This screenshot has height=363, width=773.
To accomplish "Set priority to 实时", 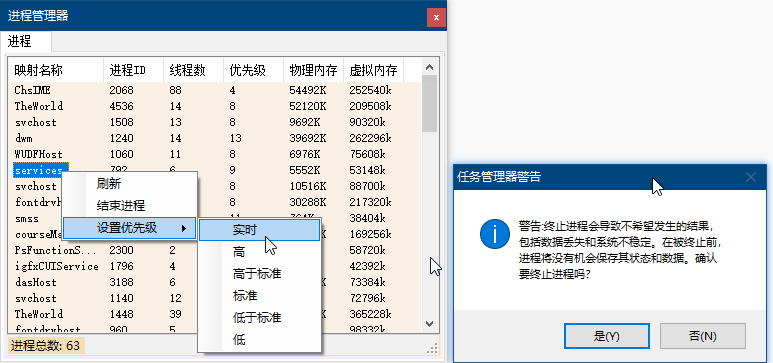I will coord(259,230).
